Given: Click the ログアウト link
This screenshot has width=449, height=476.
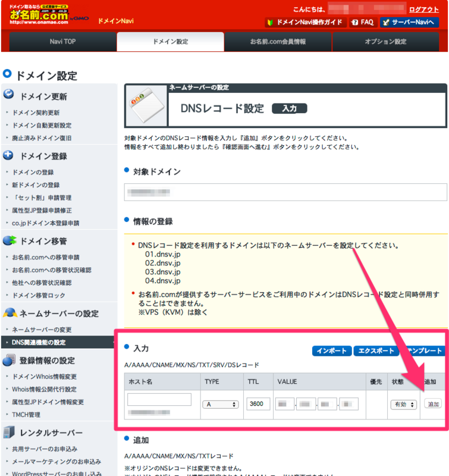Looking at the screenshot, I should pos(423,10).
